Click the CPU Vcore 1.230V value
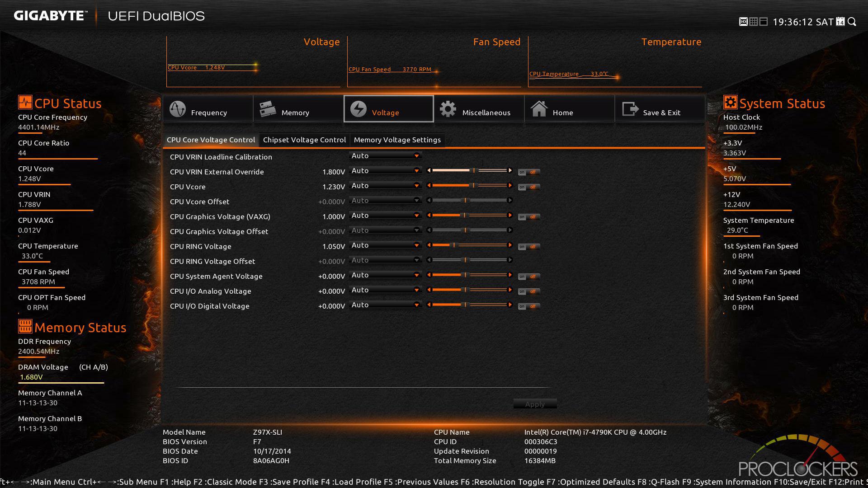Image resolution: width=868 pixels, height=488 pixels. (x=334, y=187)
